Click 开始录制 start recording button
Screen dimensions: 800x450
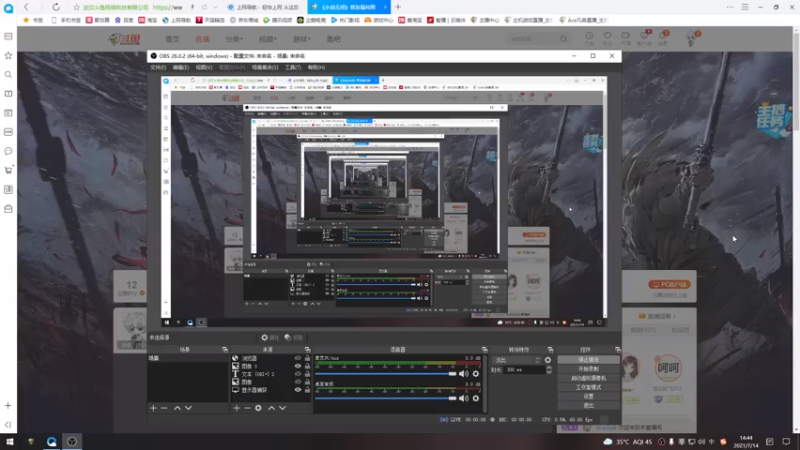pyautogui.click(x=588, y=369)
